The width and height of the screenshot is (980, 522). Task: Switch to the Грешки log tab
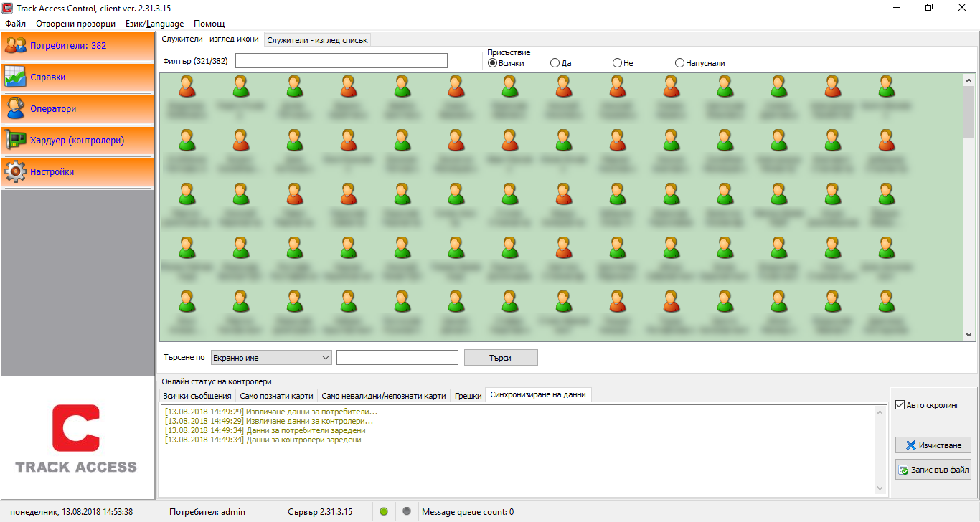tap(468, 396)
